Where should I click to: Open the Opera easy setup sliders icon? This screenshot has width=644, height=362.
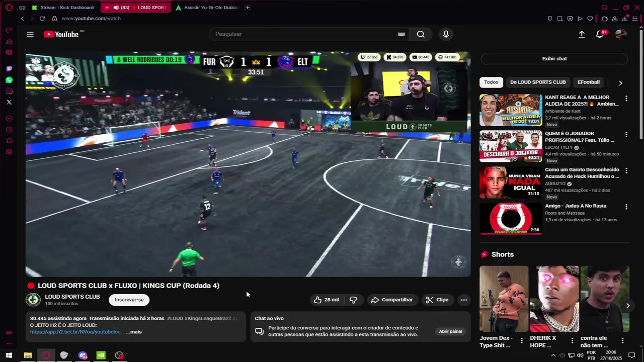(x=635, y=19)
